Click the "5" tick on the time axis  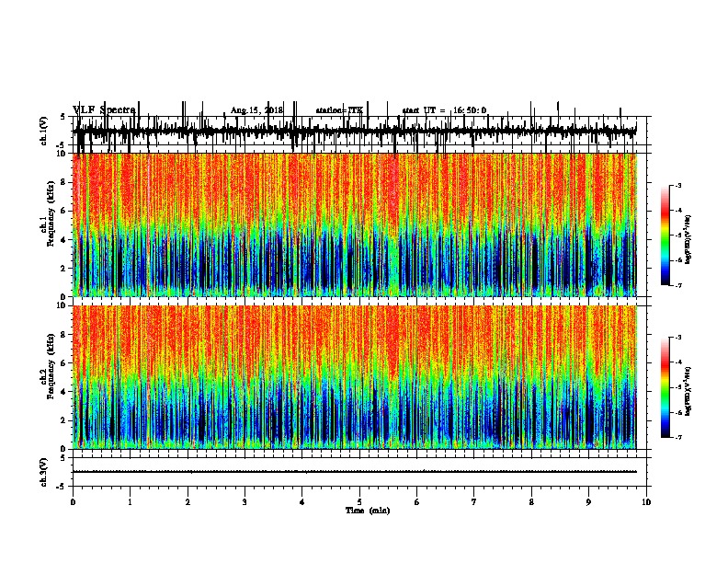click(359, 502)
